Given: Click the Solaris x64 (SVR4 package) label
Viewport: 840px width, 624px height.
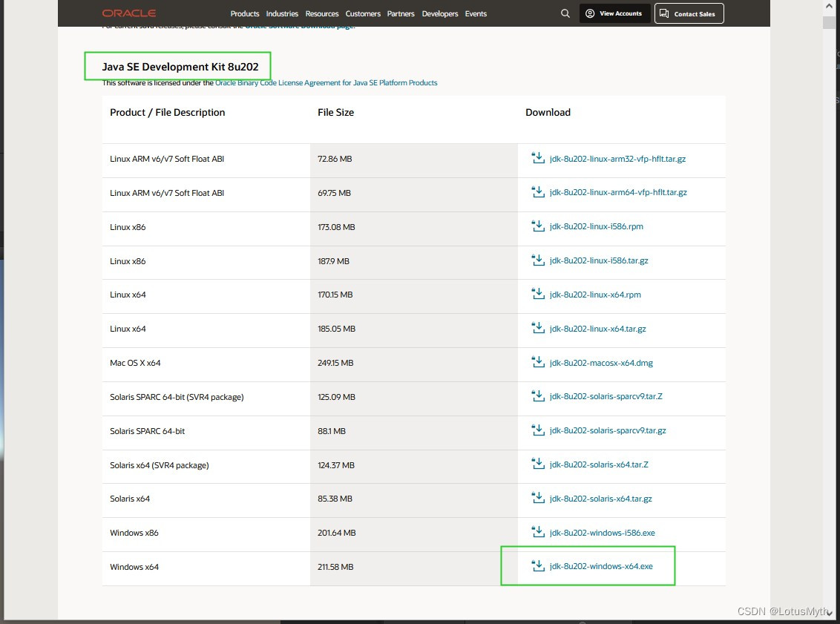Looking at the screenshot, I should click(159, 465).
